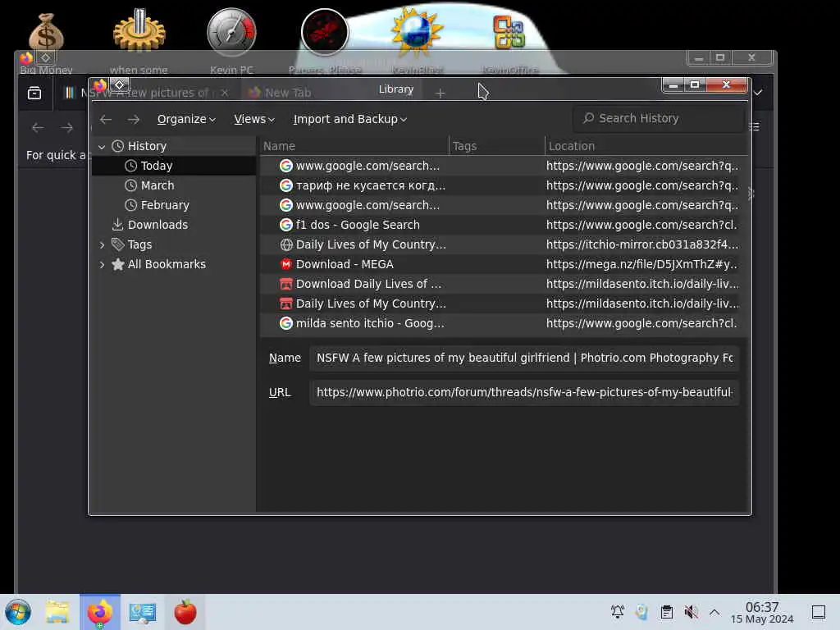The width and height of the screenshot is (840, 630).
Task: Toggle the Library on-all-desktops pin button
Action: pos(120,84)
